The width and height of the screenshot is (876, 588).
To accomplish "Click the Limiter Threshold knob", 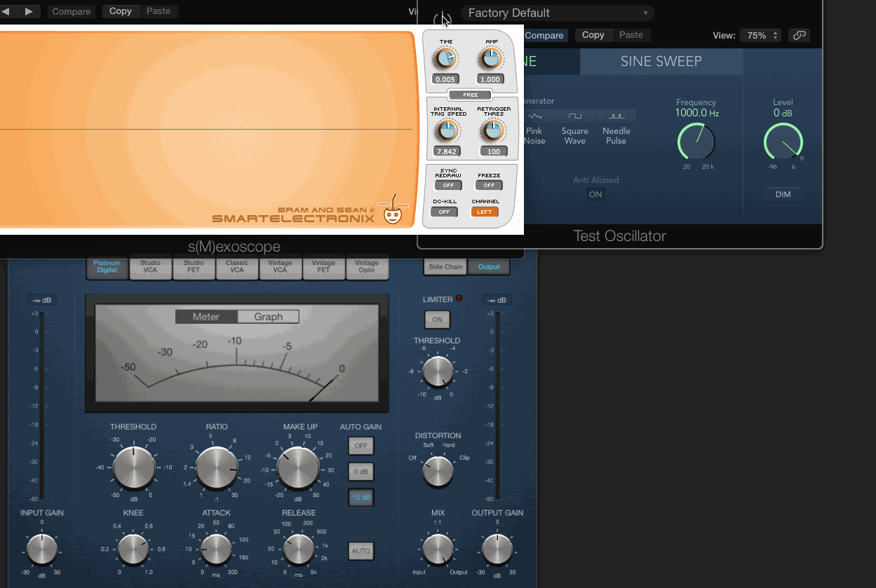I will click(438, 372).
